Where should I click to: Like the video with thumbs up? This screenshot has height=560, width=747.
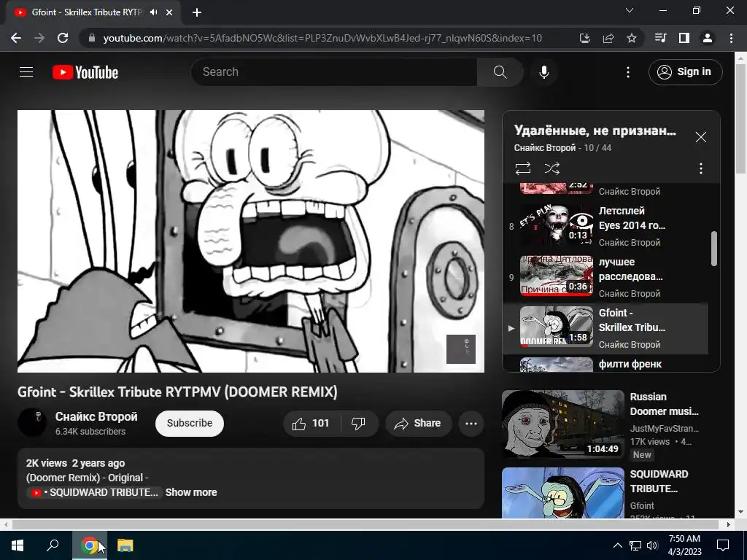[311, 424]
